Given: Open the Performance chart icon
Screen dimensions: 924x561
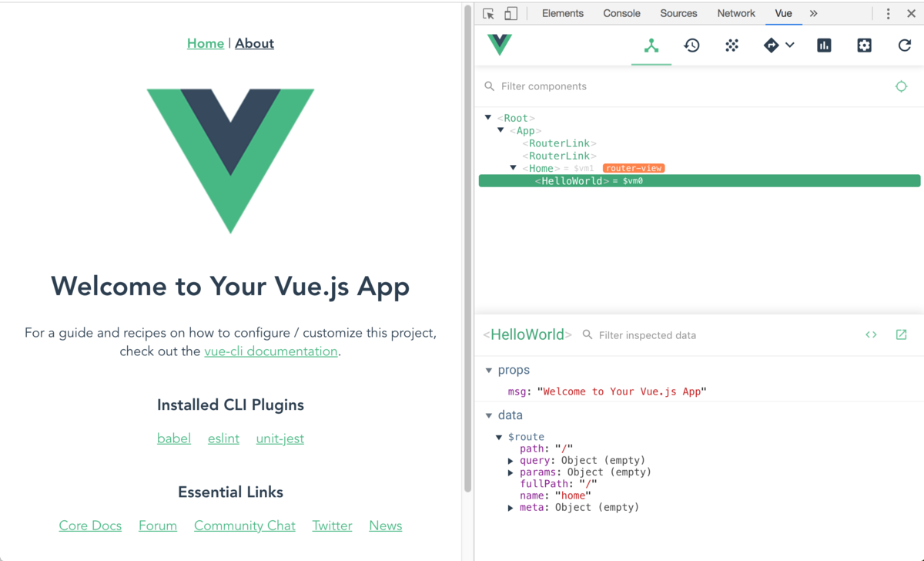Looking at the screenshot, I should 824,45.
